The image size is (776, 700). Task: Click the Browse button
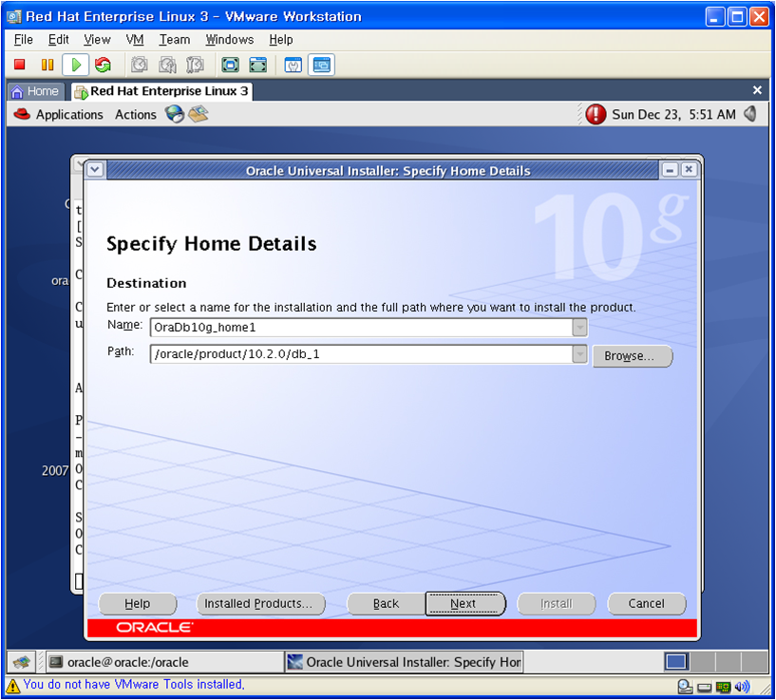[x=632, y=356]
